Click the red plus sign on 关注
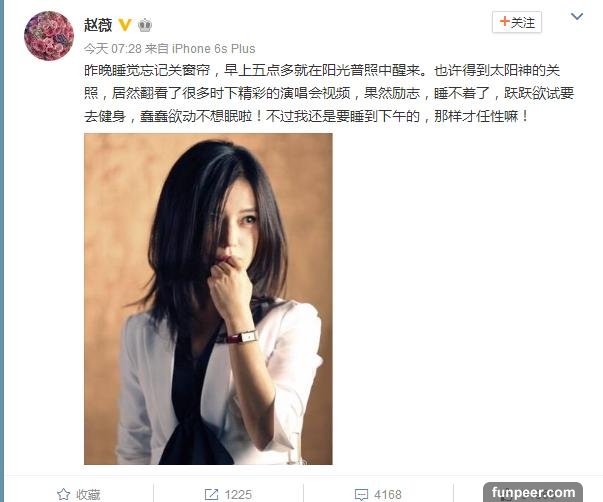603x502 pixels. [x=505, y=22]
